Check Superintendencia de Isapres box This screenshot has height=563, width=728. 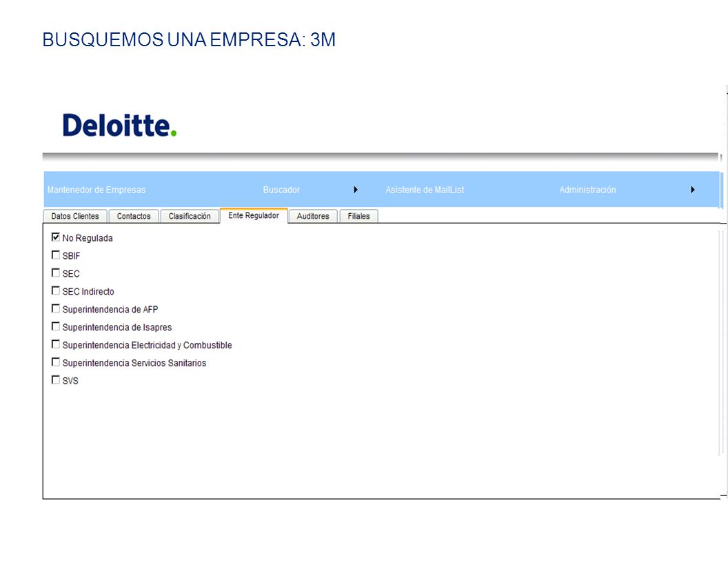pos(56,326)
